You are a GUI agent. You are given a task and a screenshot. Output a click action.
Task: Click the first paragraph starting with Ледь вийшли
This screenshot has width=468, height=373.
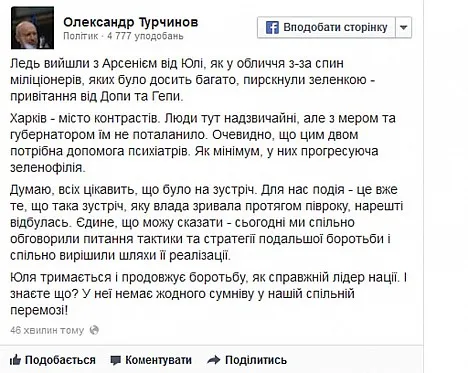pyautogui.click(x=193, y=80)
